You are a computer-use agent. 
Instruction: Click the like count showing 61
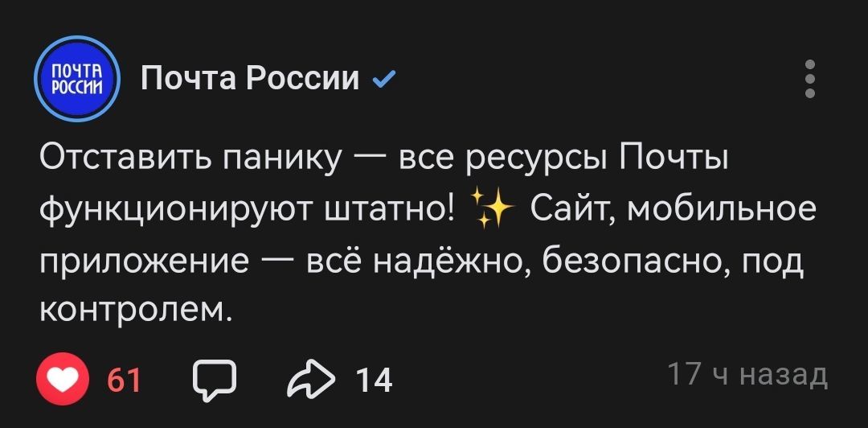click(x=124, y=378)
